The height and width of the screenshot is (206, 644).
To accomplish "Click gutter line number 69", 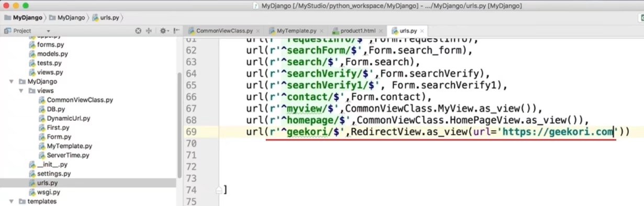I will (x=191, y=132).
